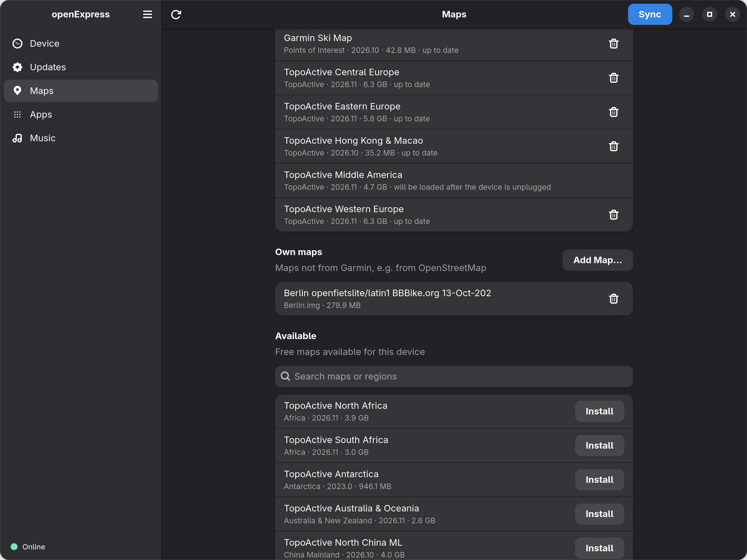The height and width of the screenshot is (560, 747).
Task: Select the TopoActive Middle America row
Action: pos(454,180)
